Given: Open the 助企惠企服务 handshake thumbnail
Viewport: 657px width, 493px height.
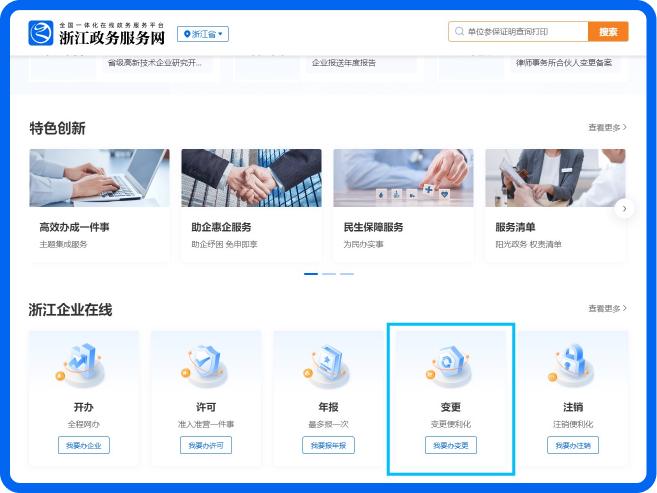Looking at the screenshot, I should 251,178.
